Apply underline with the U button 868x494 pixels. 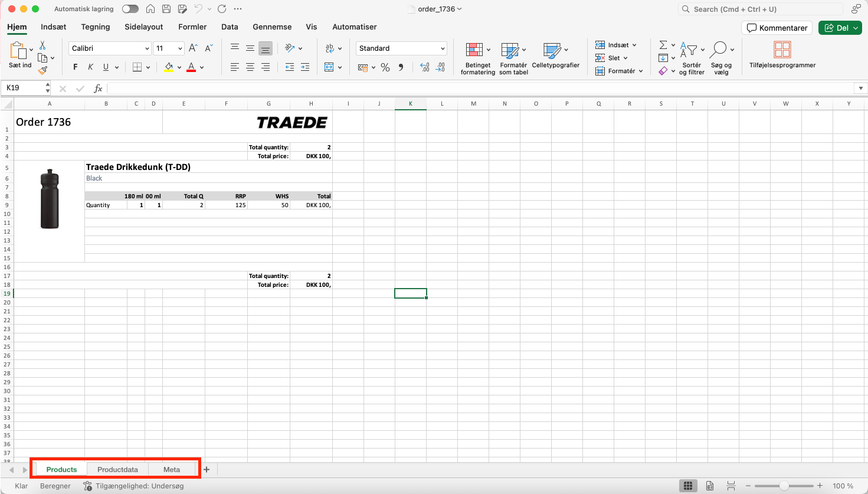click(106, 67)
